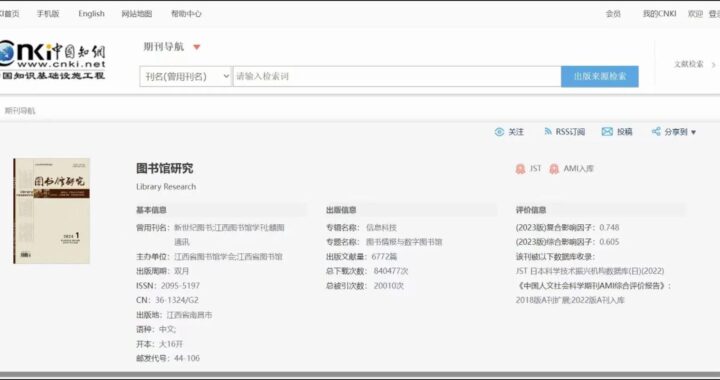
Task: Click the 语种 value 中文
Action: (x=167, y=329)
